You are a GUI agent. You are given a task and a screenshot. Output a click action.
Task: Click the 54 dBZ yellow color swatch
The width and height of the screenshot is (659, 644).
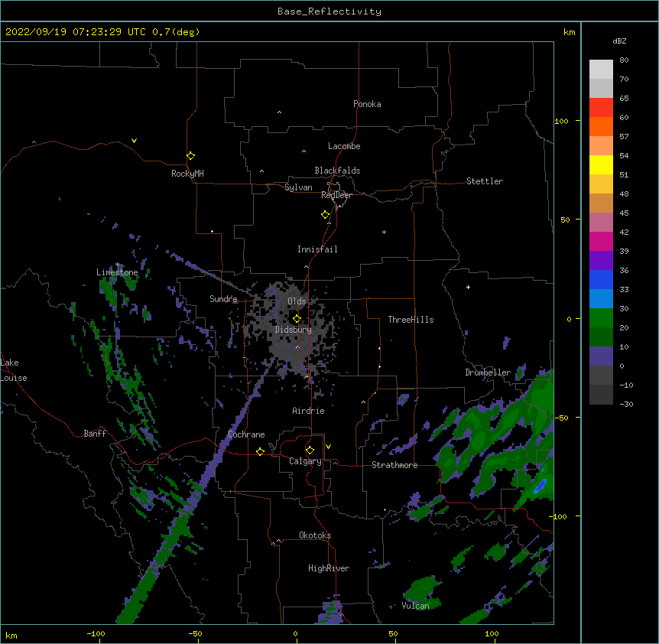[x=601, y=164]
